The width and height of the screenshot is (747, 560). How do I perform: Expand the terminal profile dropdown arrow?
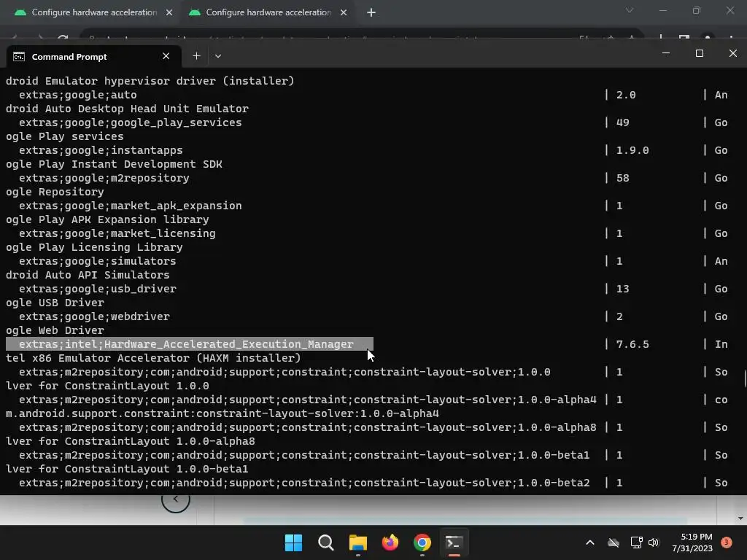217,56
